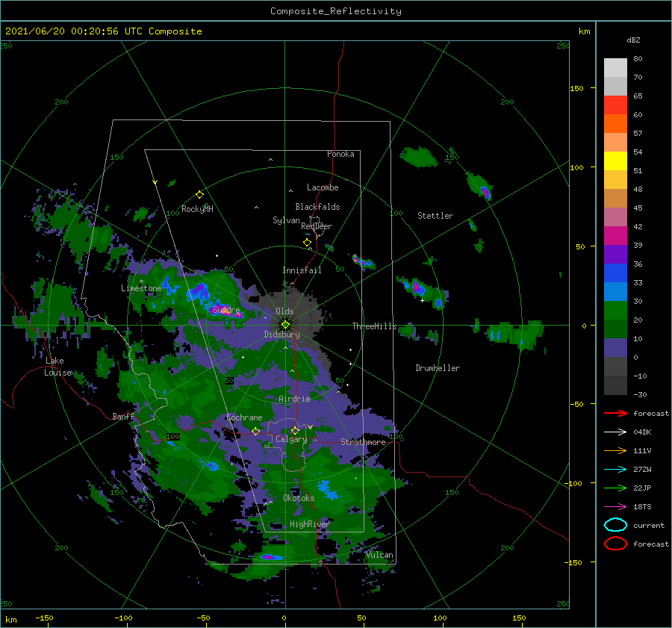Click yellow diamond marker below RedDeer
Screen dimensions: 672x628
click(x=307, y=243)
